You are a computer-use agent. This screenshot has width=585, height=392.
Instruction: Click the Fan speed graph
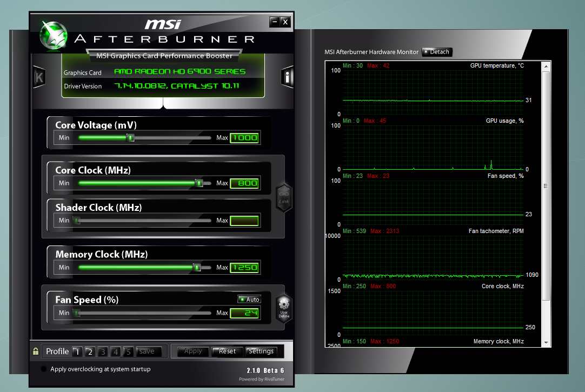[x=433, y=202]
